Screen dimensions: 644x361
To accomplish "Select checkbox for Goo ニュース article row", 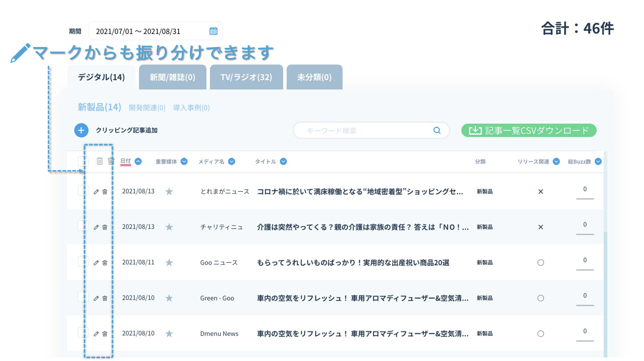I will (82, 262).
